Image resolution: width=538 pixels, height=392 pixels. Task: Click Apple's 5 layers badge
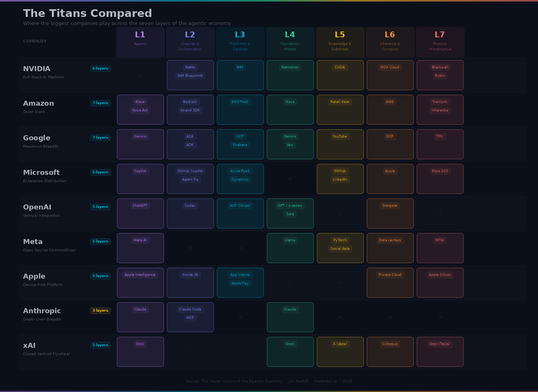tap(100, 276)
